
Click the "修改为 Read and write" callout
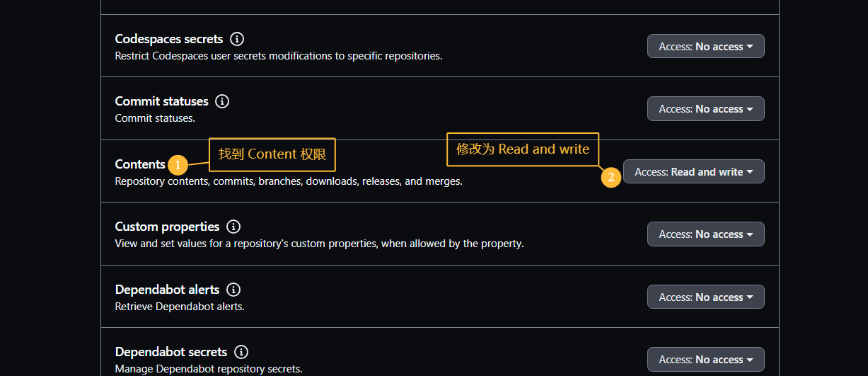523,149
